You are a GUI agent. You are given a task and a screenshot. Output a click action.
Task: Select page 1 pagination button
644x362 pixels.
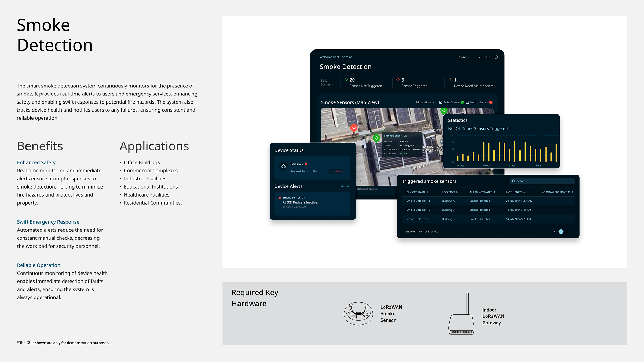pos(561,232)
